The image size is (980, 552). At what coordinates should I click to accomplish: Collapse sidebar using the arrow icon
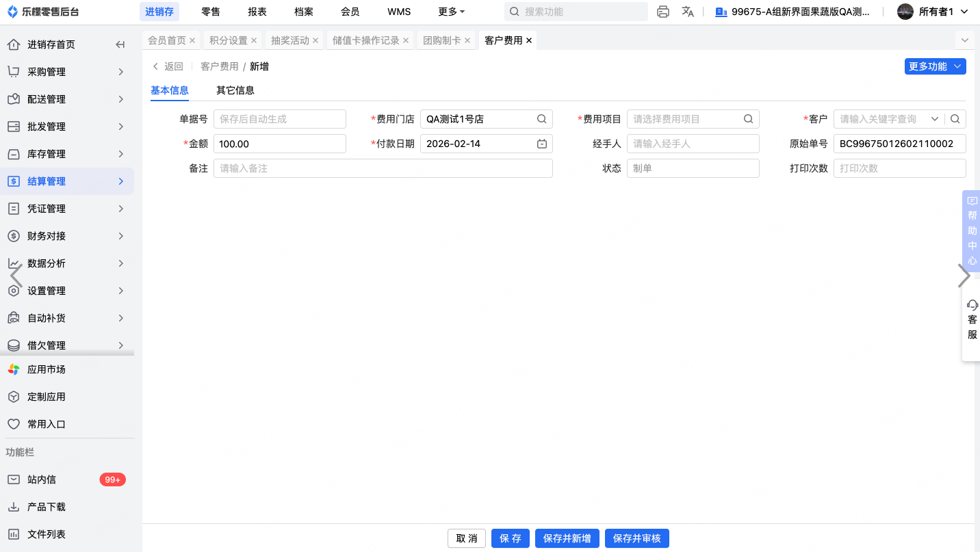120,44
